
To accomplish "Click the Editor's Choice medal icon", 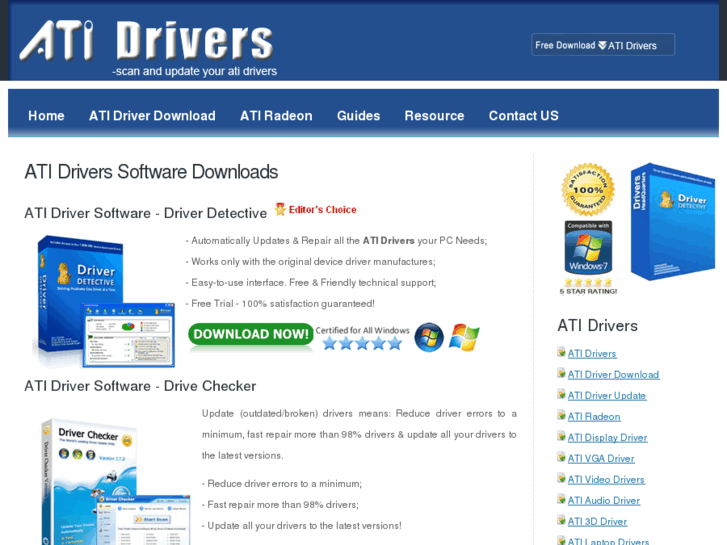I will (x=280, y=209).
